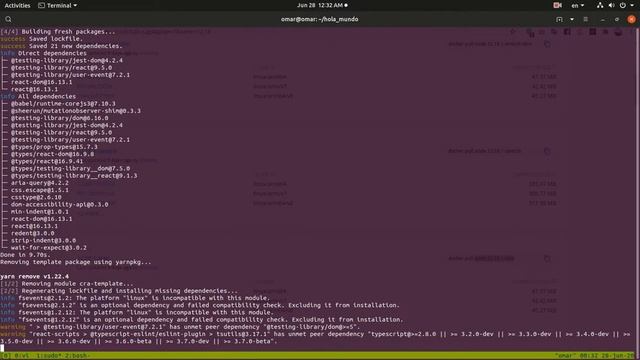This screenshot has width=640, height=360.
Task: Click the screen recording indicator icon
Action: pos(557,5)
